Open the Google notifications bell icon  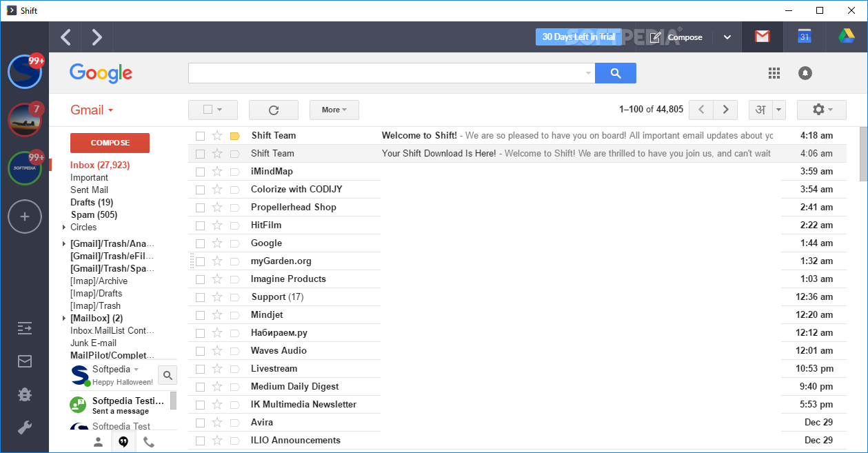[x=805, y=73]
